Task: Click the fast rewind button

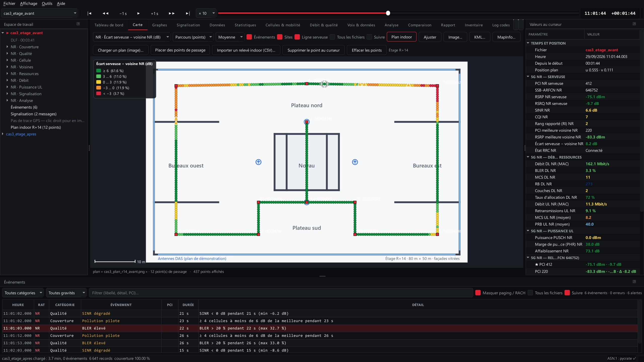Action: [x=105, y=13]
